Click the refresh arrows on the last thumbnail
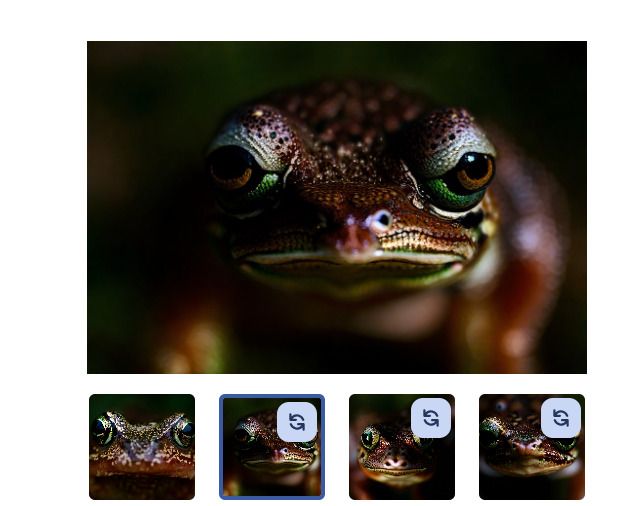The width and height of the screenshot is (618, 506). tap(561, 418)
